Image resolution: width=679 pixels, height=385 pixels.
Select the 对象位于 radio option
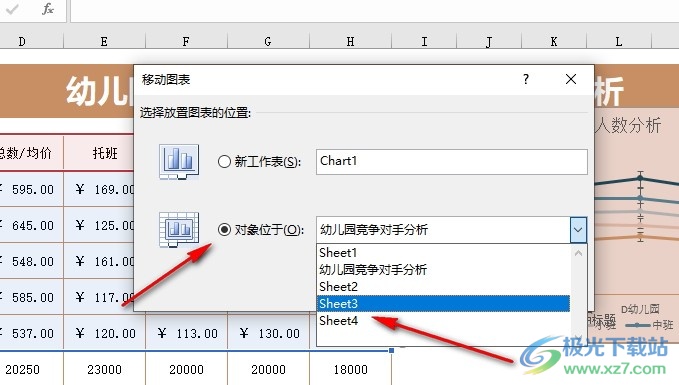224,229
